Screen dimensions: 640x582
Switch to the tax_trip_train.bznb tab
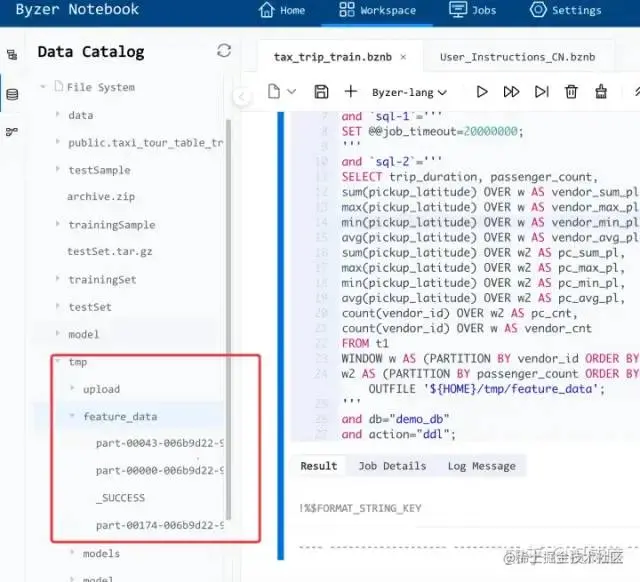pyautogui.click(x=333, y=57)
